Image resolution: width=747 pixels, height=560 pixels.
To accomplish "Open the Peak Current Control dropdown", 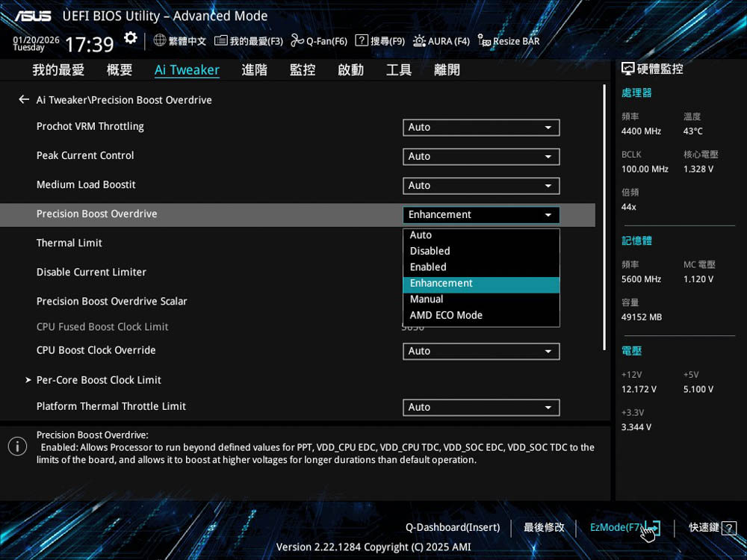I will coord(480,157).
